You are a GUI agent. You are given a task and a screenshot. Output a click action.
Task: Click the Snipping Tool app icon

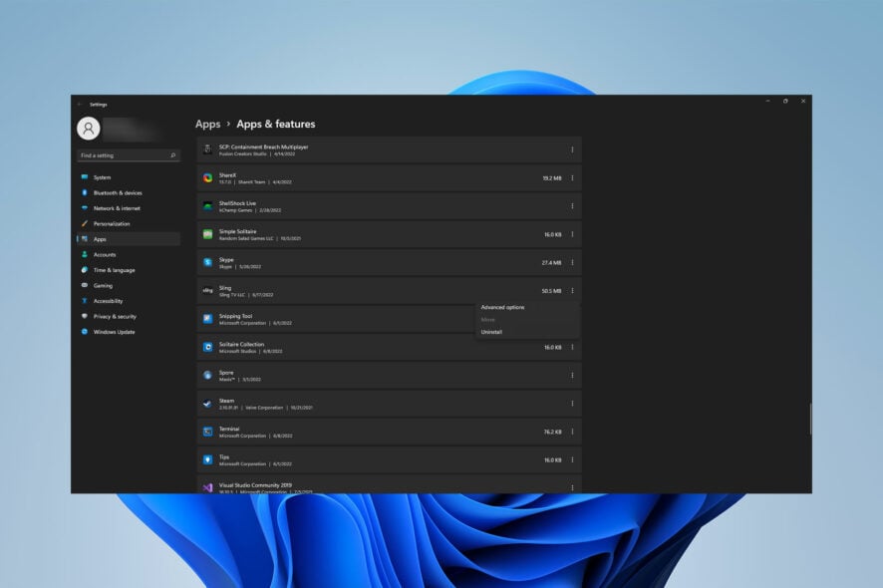pyautogui.click(x=208, y=319)
